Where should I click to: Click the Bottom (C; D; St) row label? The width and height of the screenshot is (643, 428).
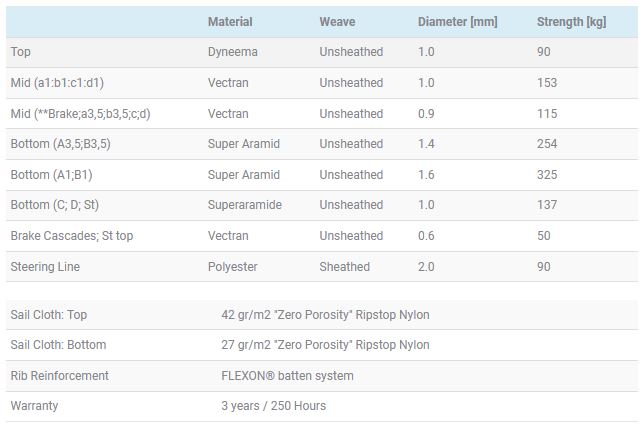click(55, 205)
